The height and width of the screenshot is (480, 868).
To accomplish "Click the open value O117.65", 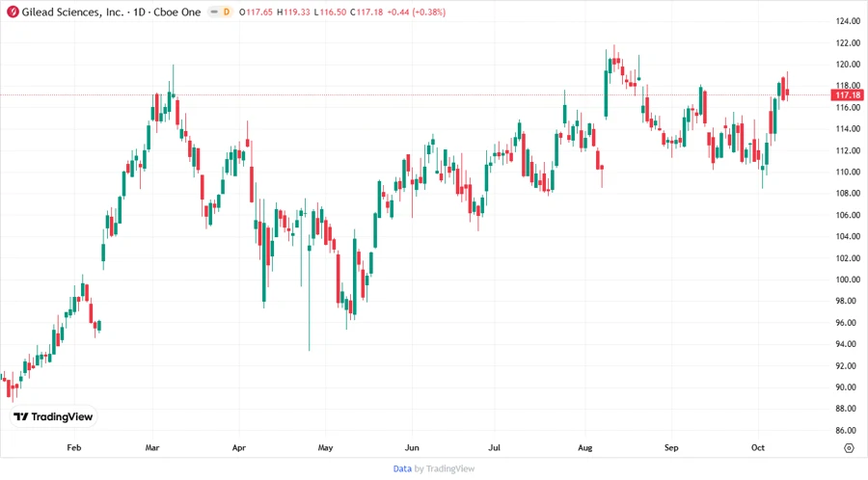I will tap(256, 12).
